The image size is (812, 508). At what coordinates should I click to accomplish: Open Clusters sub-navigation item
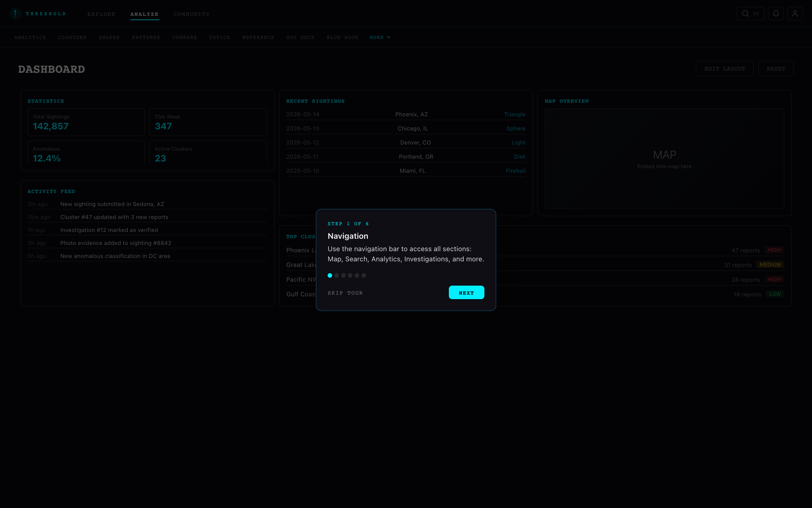(72, 37)
